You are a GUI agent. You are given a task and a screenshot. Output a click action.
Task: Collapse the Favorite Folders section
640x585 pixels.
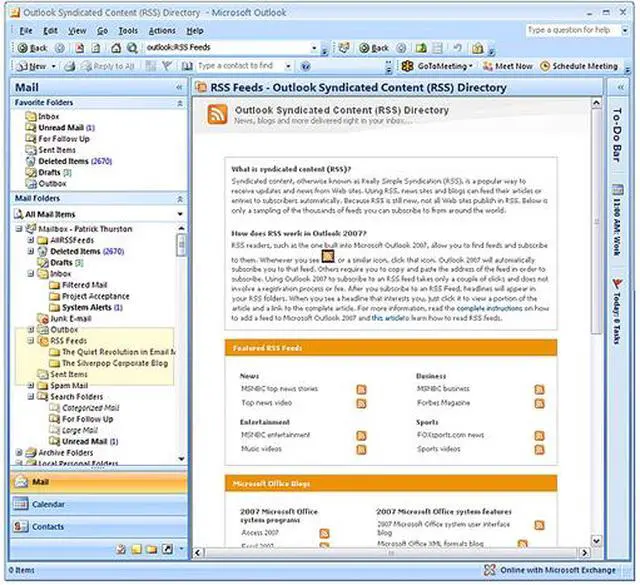[180, 103]
